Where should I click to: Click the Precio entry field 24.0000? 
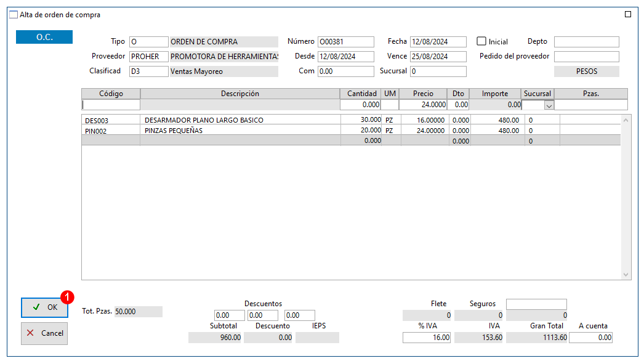422,105
